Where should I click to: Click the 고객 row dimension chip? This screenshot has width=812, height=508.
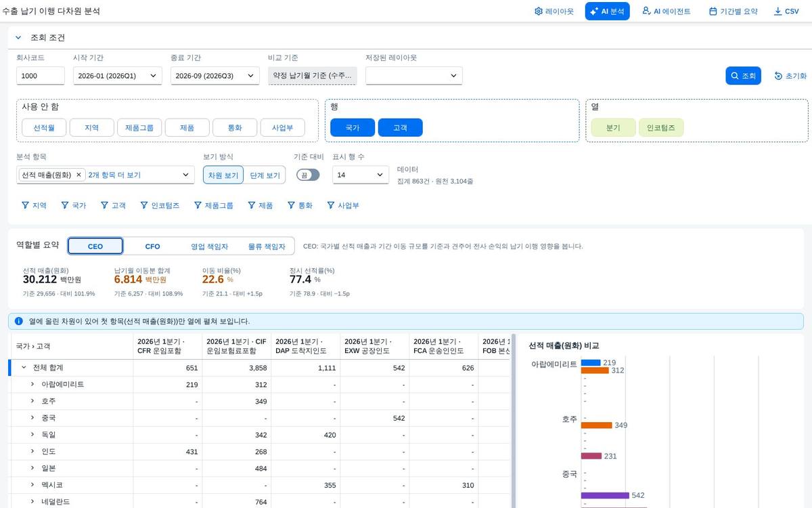(400, 127)
